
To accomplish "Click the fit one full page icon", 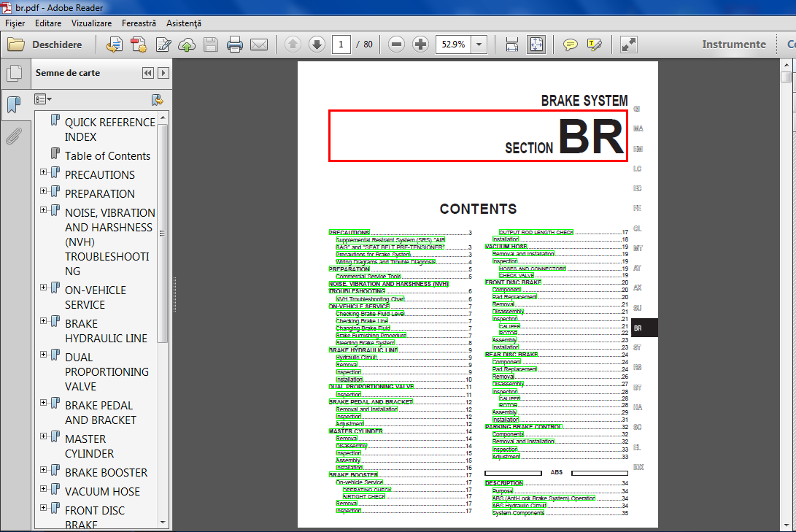I will coord(536,45).
